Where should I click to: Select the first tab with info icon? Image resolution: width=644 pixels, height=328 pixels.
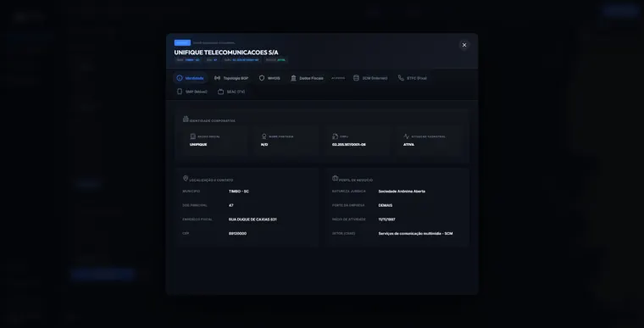click(190, 78)
